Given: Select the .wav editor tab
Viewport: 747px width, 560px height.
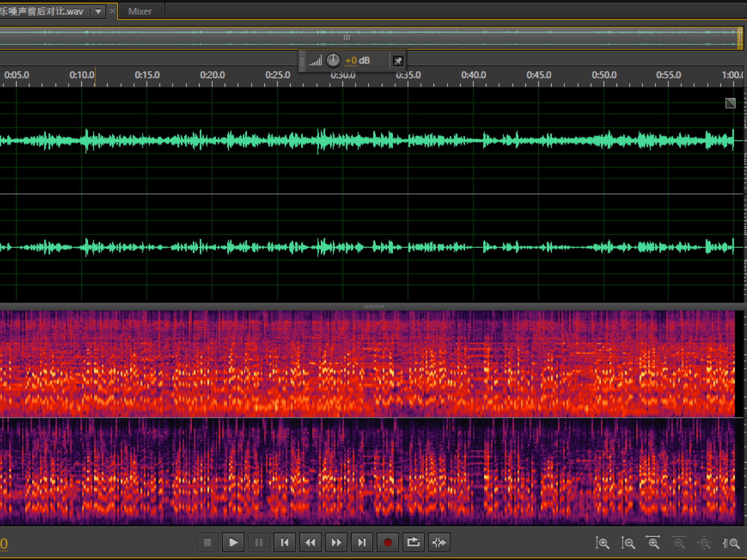Looking at the screenshot, I should [x=42, y=11].
